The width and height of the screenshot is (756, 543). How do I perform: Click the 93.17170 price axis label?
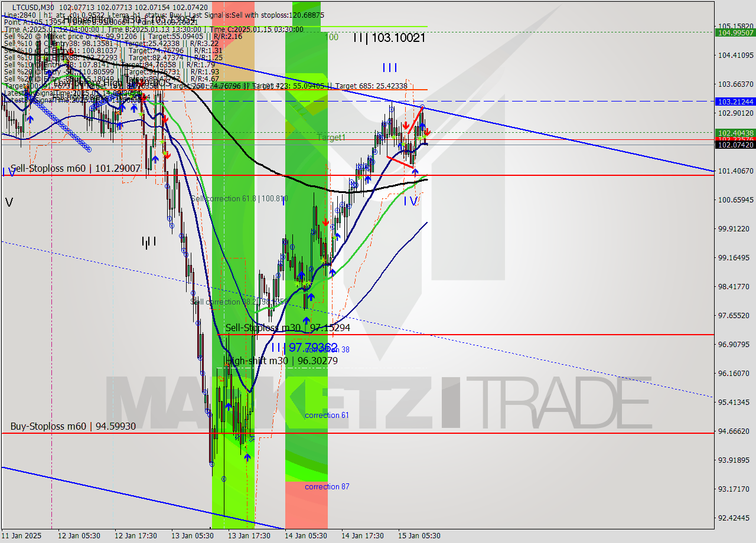(x=733, y=489)
